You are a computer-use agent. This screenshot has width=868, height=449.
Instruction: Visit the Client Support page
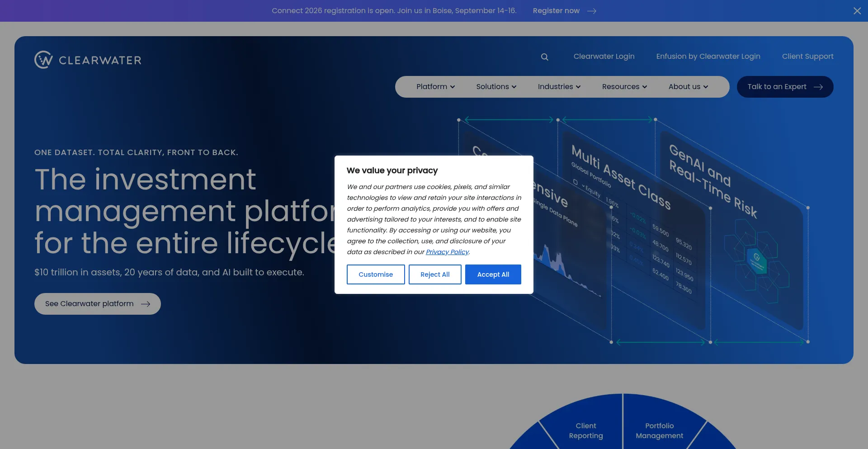[808, 57]
